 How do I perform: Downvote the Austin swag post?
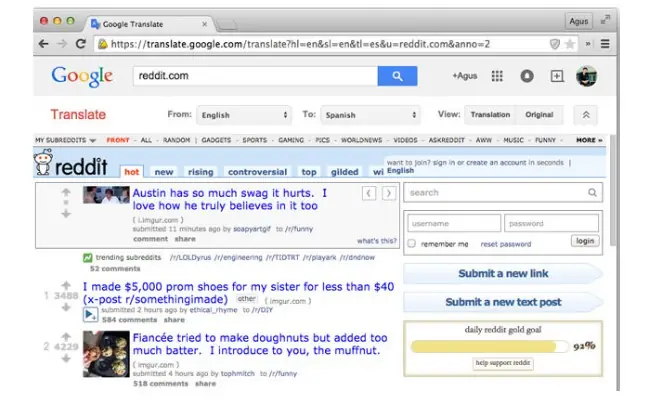tap(66, 214)
